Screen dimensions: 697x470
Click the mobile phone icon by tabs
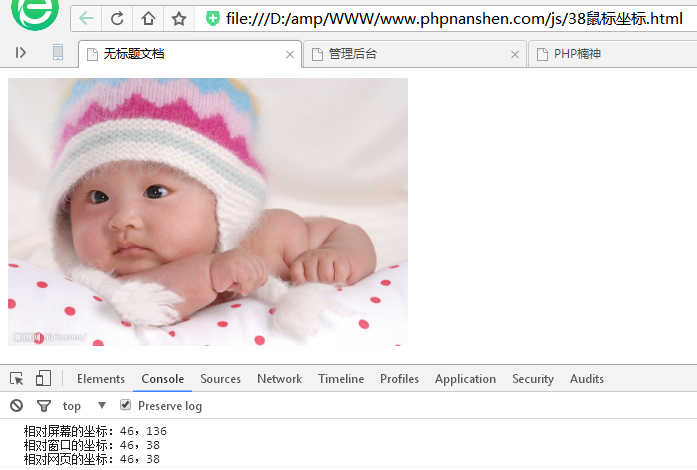pos(58,52)
